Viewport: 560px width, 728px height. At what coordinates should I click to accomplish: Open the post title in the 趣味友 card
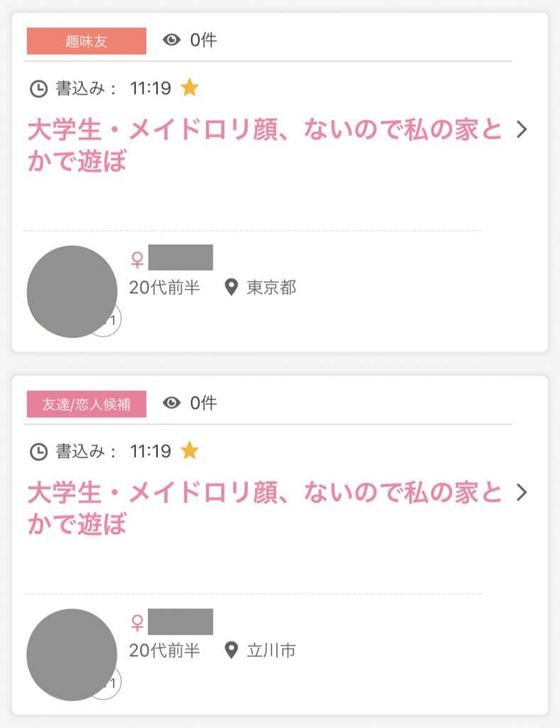pyautogui.click(x=264, y=146)
